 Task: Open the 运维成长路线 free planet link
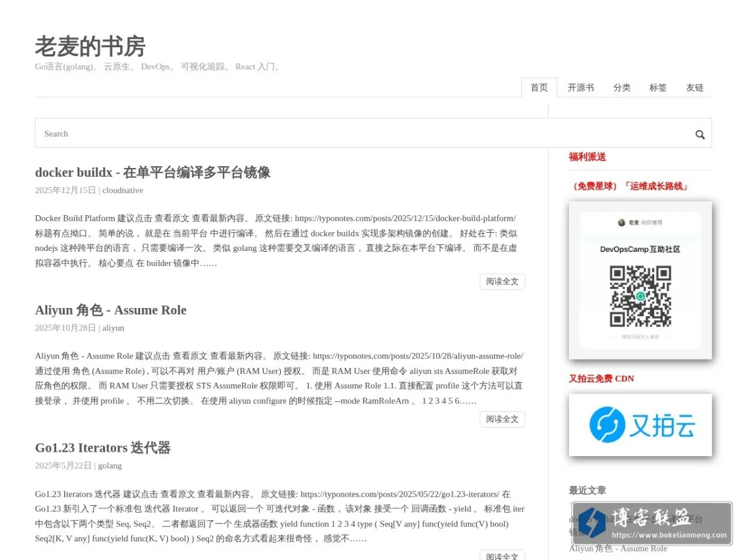[x=629, y=186]
